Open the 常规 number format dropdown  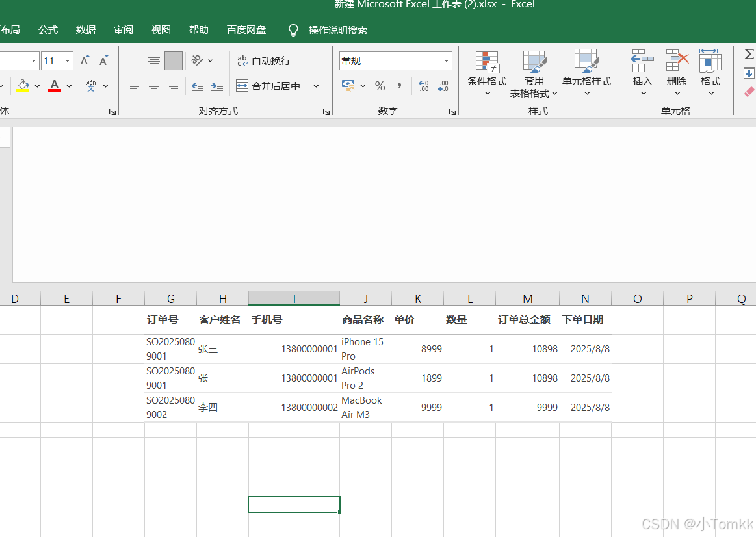[x=446, y=60]
